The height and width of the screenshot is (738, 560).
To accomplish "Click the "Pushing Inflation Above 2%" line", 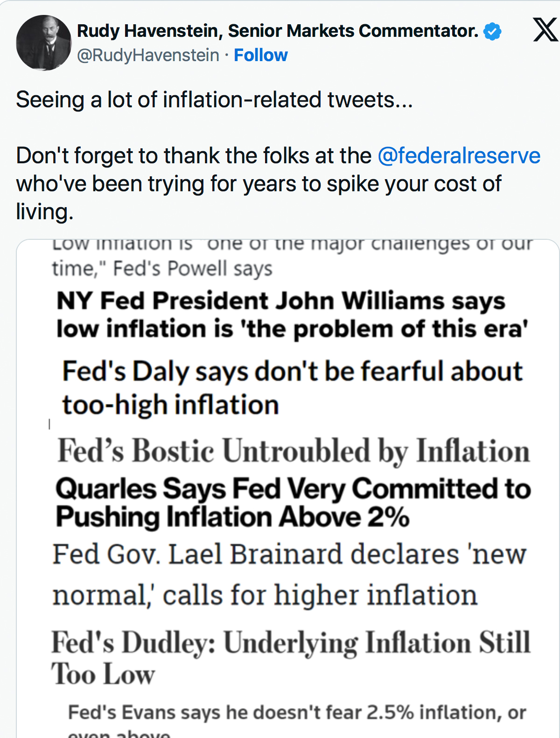I will point(232,517).
